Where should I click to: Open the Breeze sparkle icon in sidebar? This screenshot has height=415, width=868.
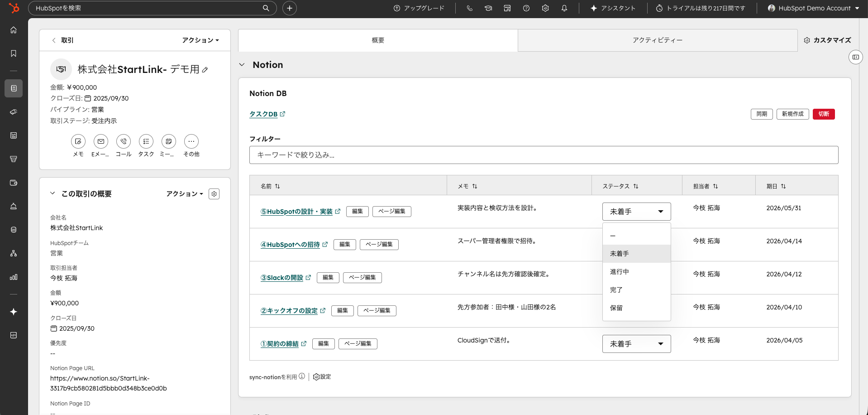point(14,312)
